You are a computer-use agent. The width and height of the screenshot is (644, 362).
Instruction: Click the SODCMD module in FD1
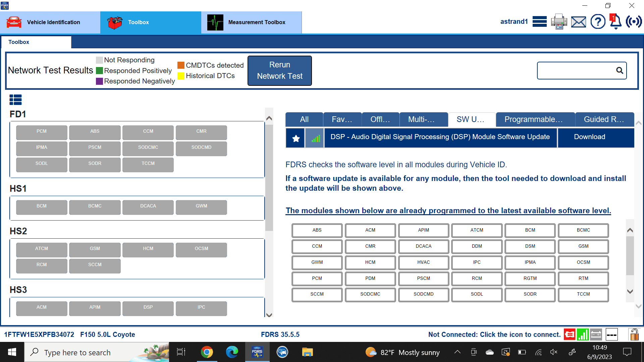click(x=201, y=148)
